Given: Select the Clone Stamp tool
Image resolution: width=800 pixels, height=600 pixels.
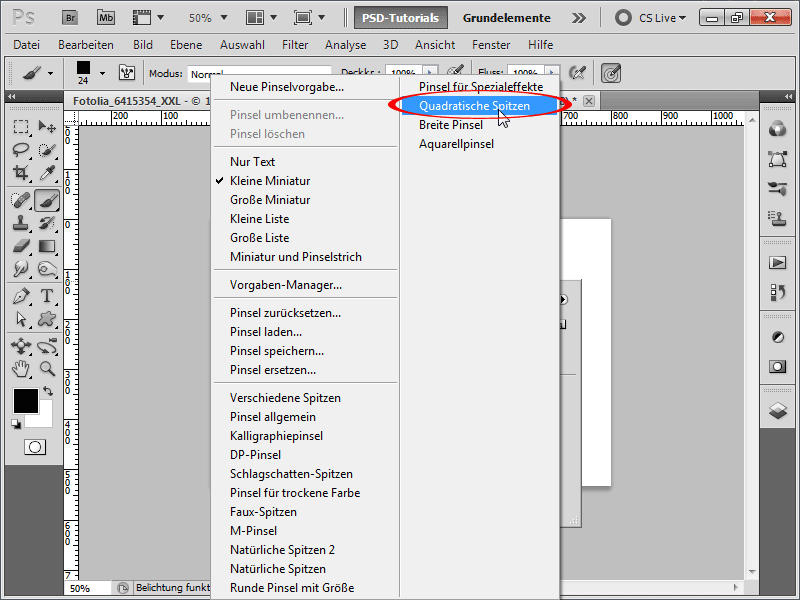Looking at the screenshot, I should point(21,223).
